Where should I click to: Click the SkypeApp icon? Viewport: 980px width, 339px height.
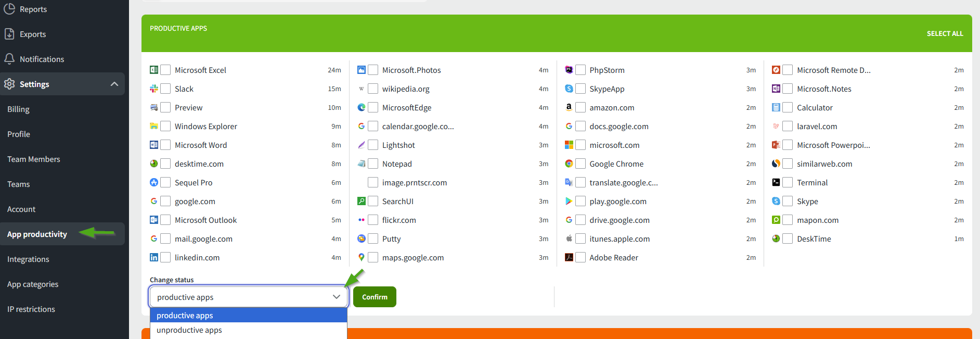click(569, 89)
